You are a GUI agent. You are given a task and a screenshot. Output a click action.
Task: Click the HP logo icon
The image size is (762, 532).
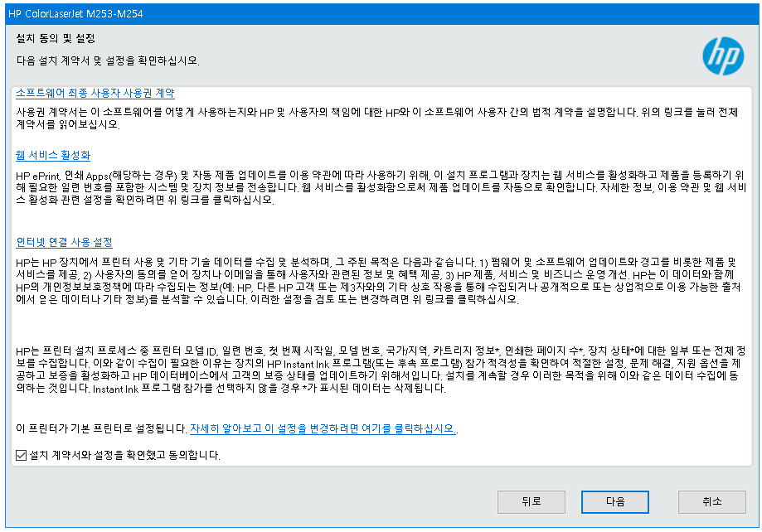coord(723,56)
